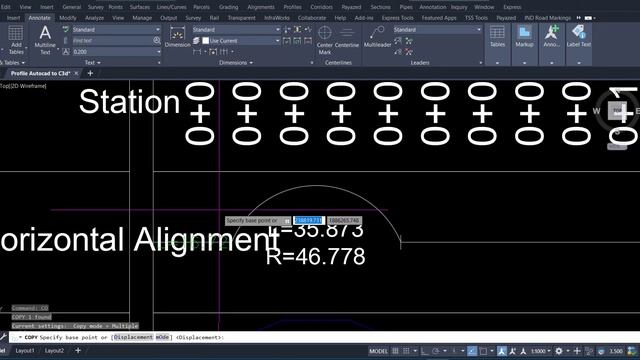Toggle the drawing grid display
The width and height of the screenshot is (640, 360).
coord(395,351)
